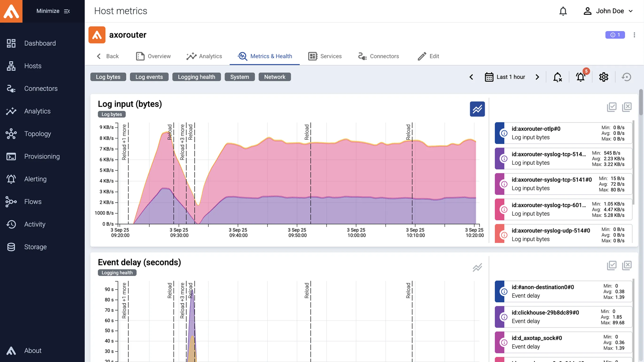Image resolution: width=644 pixels, height=362 pixels.
Task: Click 'Reload +3 more' marker in Log input chart
Action: [x=182, y=142]
